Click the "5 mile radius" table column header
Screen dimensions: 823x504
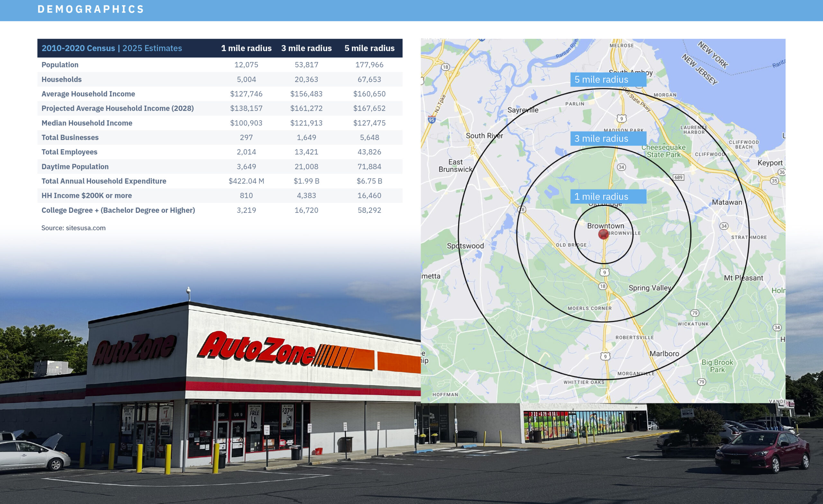click(369, 48)
